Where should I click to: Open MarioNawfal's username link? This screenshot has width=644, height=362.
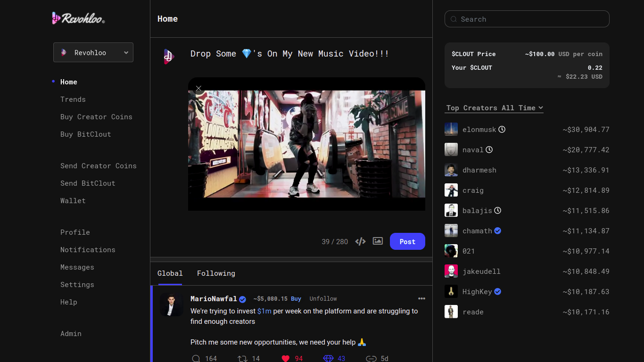pyautogui.click(x=214, y=299)
